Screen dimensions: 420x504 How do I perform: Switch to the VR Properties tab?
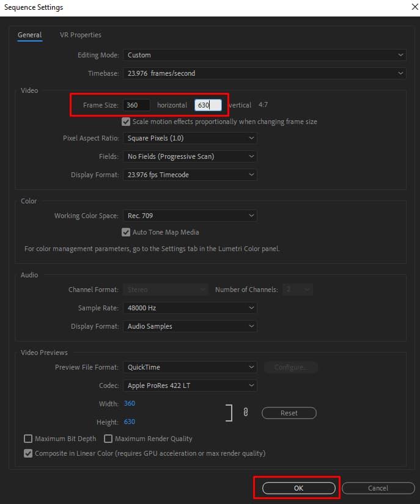click(81, 35)
